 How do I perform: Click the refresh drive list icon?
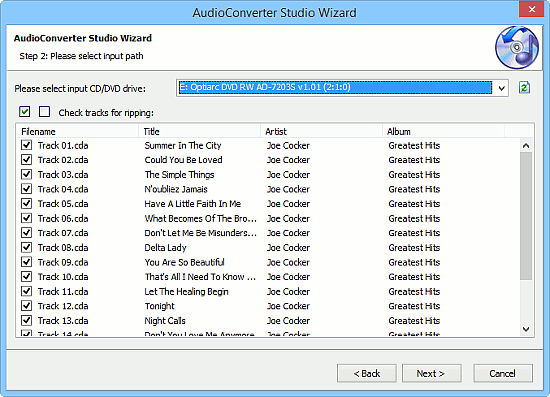[x=524, y=88]
